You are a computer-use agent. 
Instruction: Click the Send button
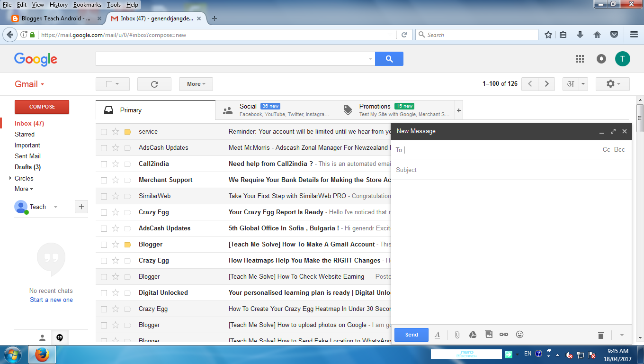coord(411,335)
